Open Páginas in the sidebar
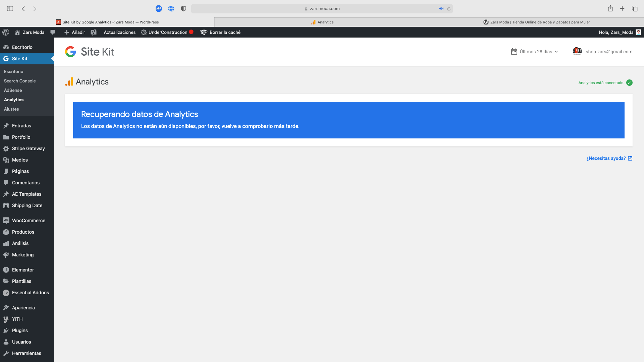 tap(27, 171)
